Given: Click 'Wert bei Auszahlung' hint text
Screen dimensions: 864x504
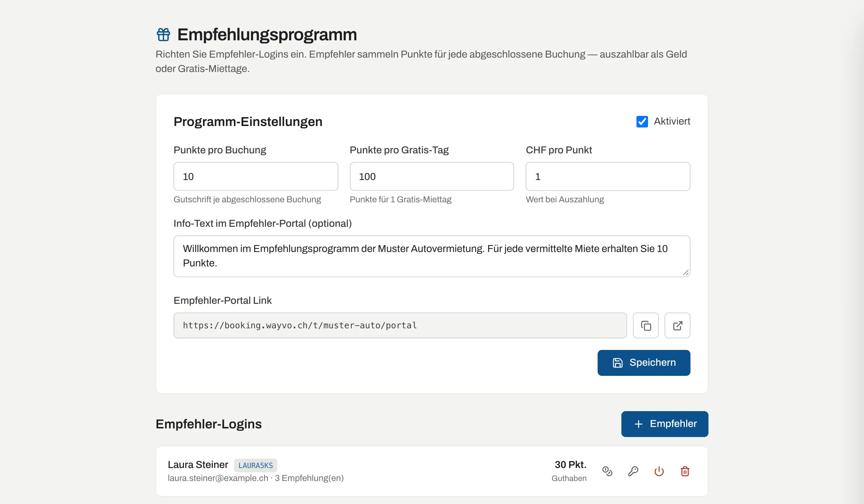Looking at the screenshot, I should click(565, 199).
